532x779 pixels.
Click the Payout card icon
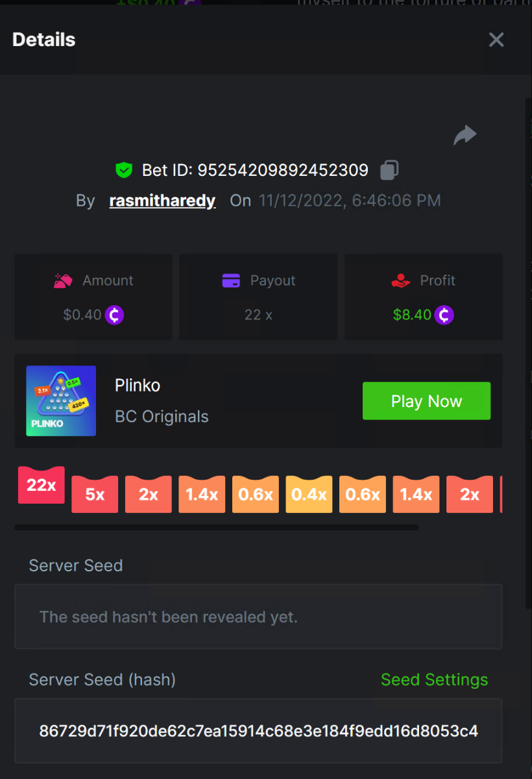pos(231,280)
